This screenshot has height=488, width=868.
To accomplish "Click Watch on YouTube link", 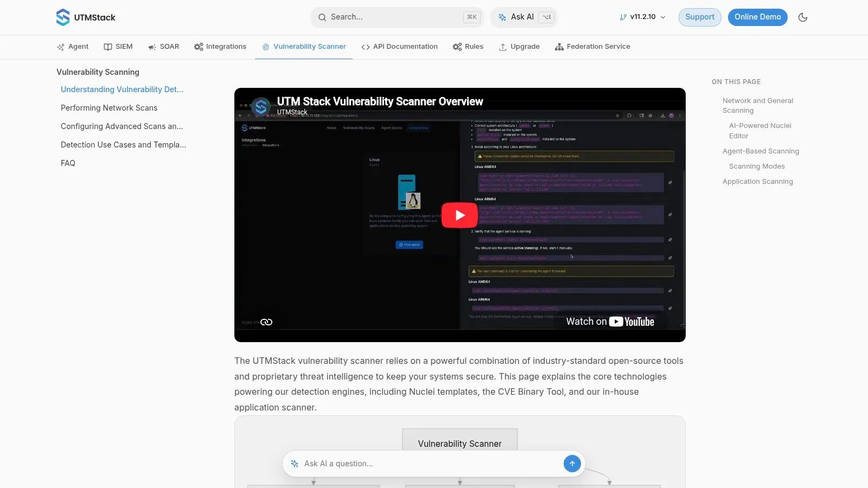I will 610,322.
